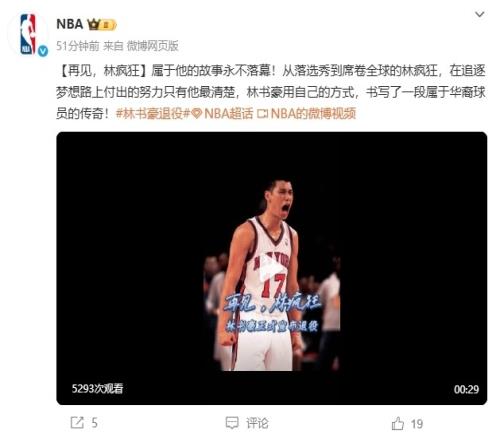The image size is (500, 440).
Task: Open the 微博网页版 source link
Action: coord(152,46)
